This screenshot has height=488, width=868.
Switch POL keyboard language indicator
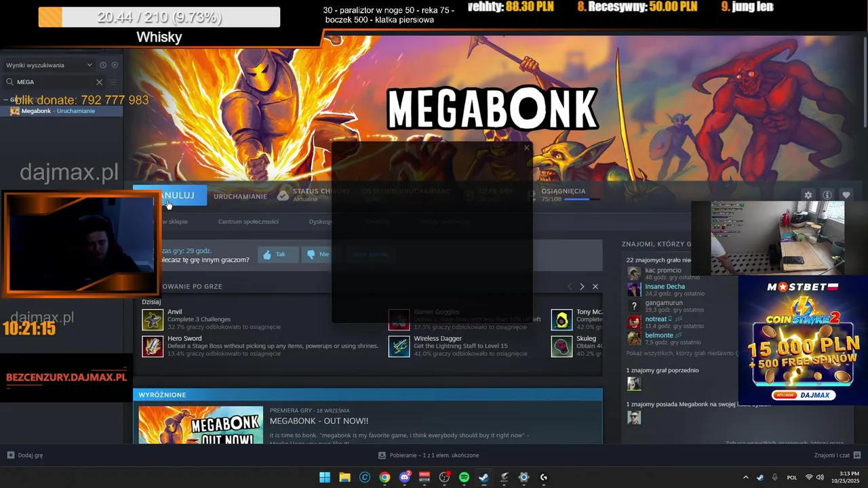[x=791, y=477]
